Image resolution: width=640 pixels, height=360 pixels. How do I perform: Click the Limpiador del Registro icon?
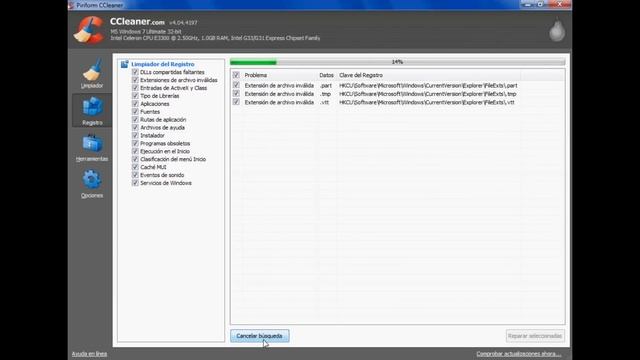coord(124,64)
